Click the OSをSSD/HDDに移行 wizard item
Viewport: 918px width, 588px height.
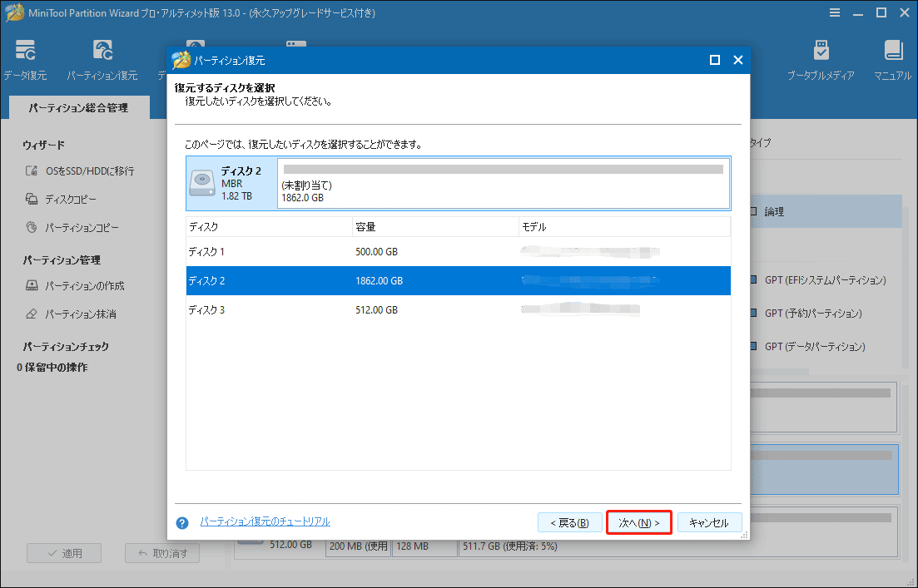[80, 170]
